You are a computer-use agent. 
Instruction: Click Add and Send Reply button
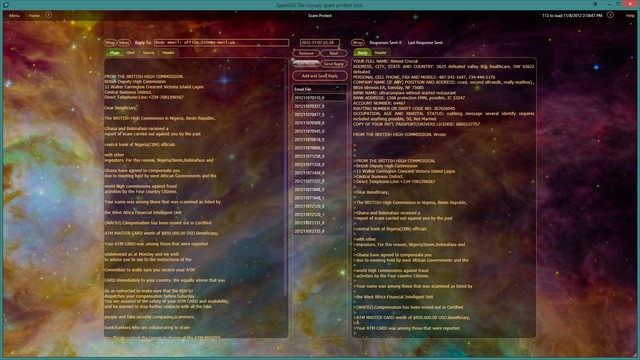click(320, 76)
